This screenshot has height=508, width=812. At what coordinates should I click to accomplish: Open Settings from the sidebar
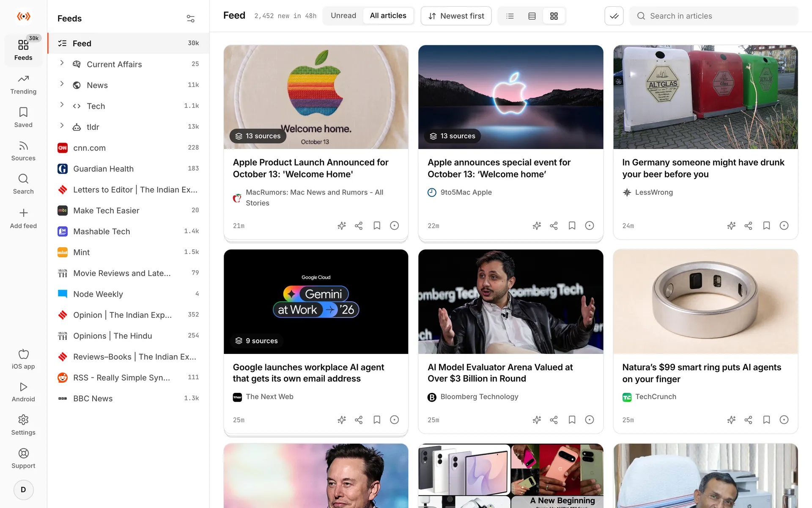click(x=23, y=425)
